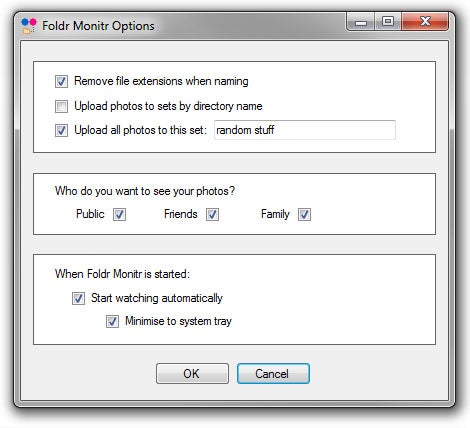Close the Foldr Monitr Options dialog
The height and width of the screenshot is (428, 470).
tap(425, 22)
